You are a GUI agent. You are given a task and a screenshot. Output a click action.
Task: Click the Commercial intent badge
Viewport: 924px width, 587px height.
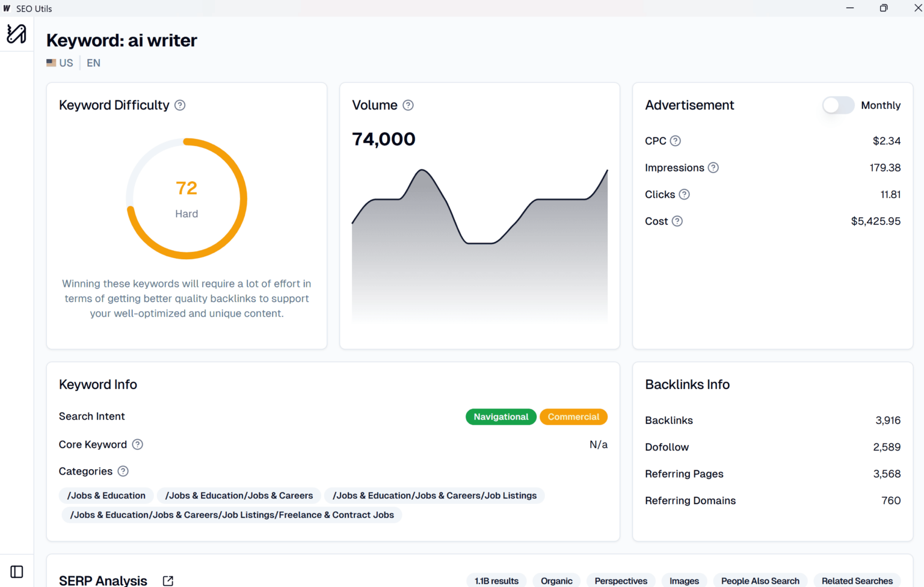[x=573, y=417]
